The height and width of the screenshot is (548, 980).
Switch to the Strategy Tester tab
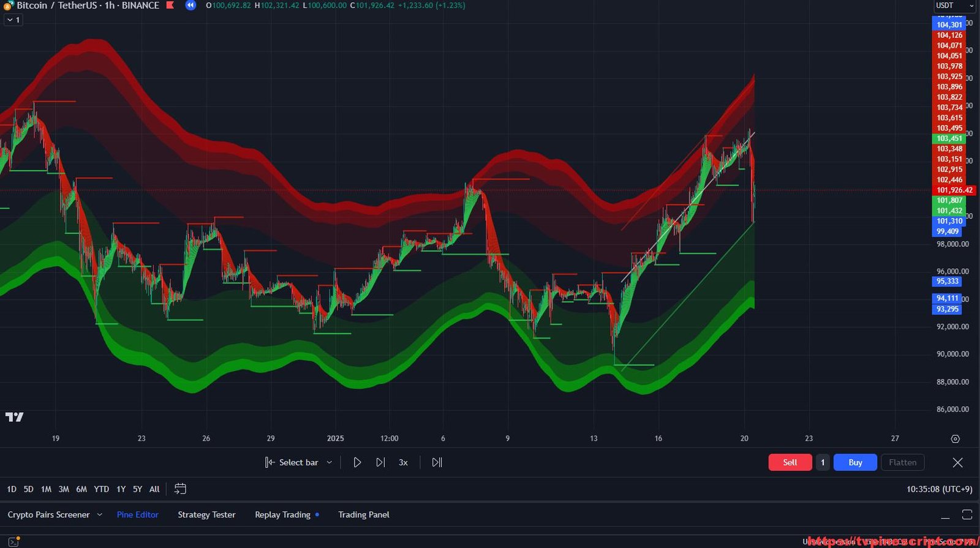tap(206, 515)
